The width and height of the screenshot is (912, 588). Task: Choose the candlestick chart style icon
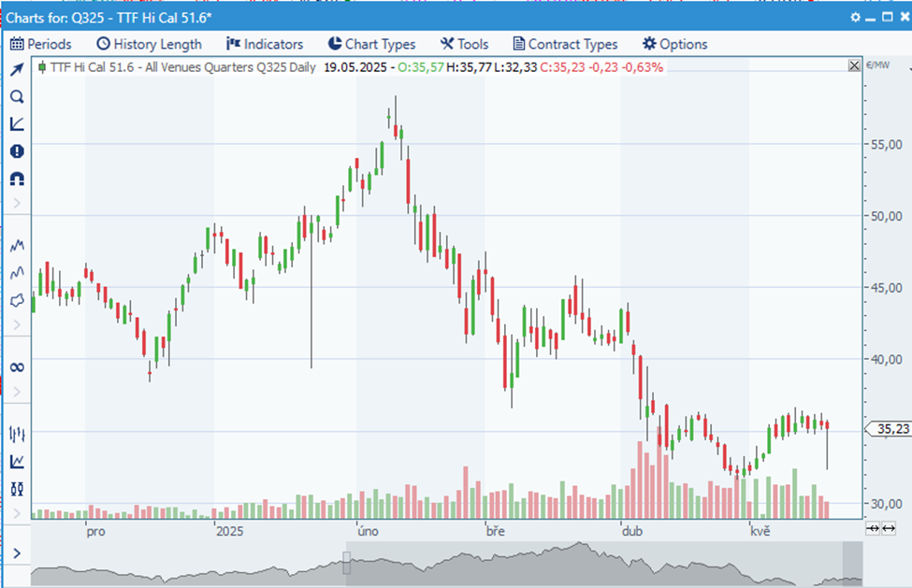17,488
